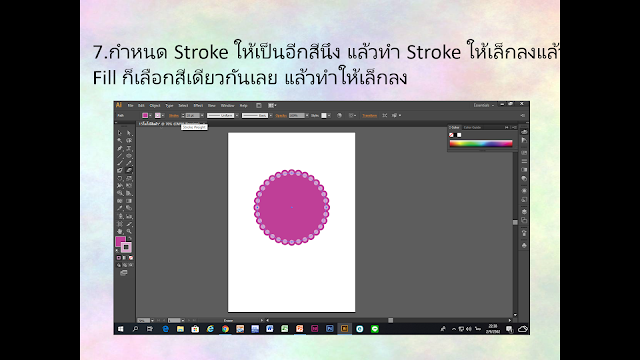Select the Zoom magnifier tool
Screen dimensions: 640x360
coord(129,231)
